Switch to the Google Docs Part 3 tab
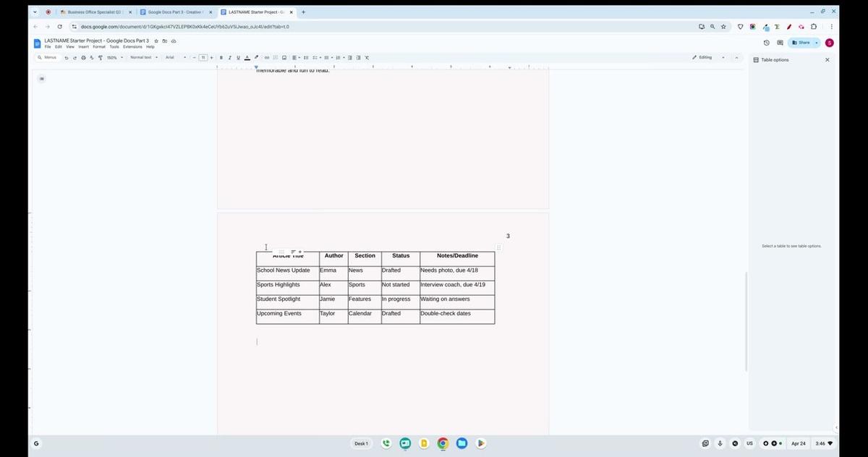The width and height of the screenshot is (868, 457). (x=174, y=12)
